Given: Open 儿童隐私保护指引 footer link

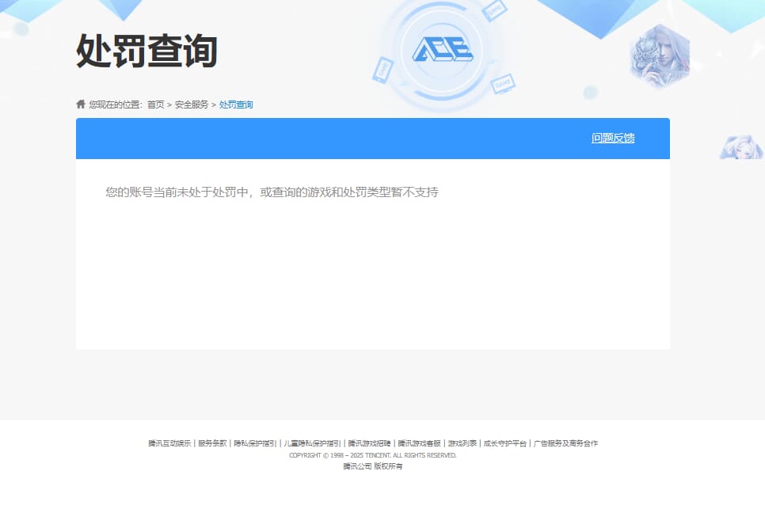Looking at the screenshot, I should pos(312,443).
